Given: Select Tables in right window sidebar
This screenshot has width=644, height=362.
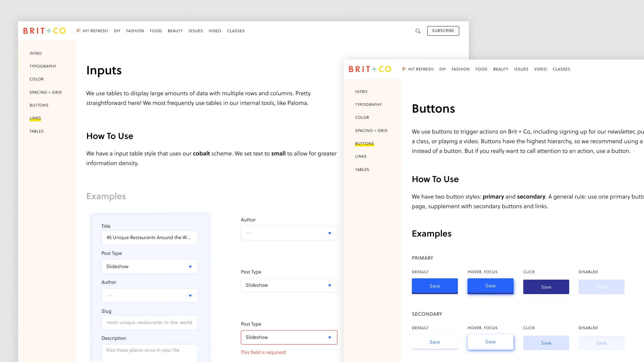Looking at the screenshot, I should (362, 170).
